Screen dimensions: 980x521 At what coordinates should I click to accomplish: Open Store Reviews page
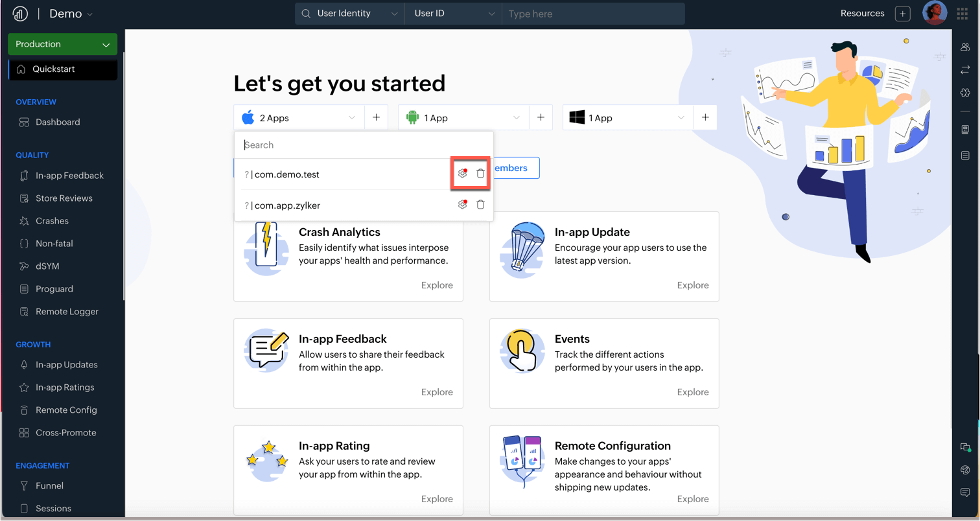tap(64, 198)
